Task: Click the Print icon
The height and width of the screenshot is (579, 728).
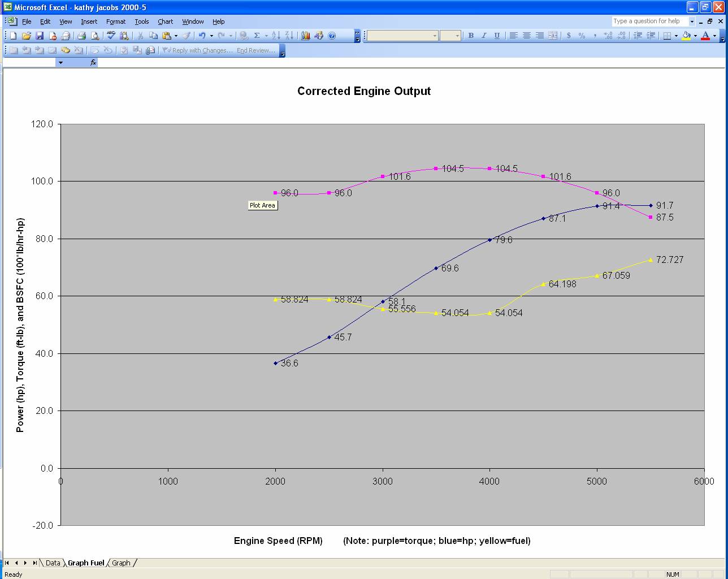Action: pos(81,36)
